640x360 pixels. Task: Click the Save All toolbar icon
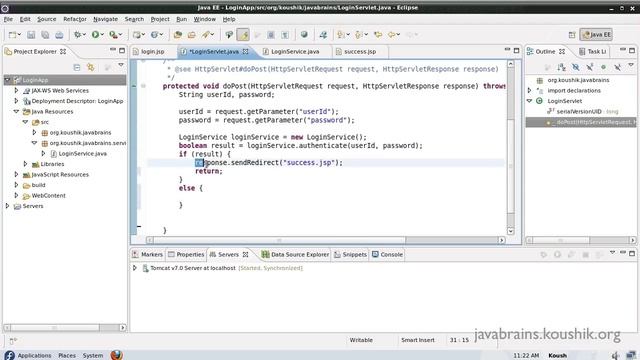(x=45, y=35)
